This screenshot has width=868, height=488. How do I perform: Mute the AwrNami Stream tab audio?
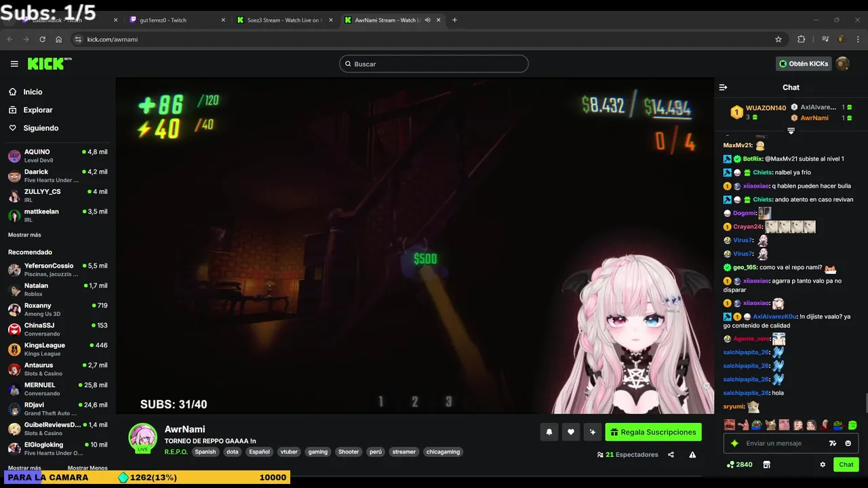click(427, 20)
